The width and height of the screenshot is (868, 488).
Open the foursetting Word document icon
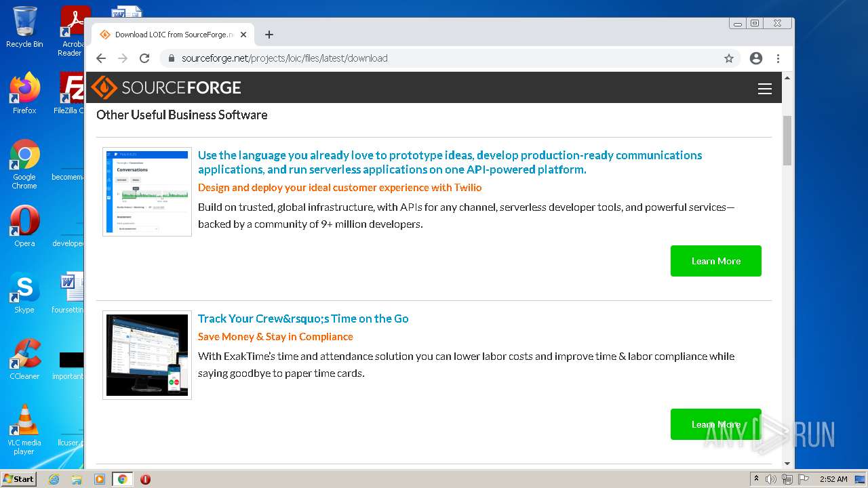pyautogui.click(x=68, y=293)
